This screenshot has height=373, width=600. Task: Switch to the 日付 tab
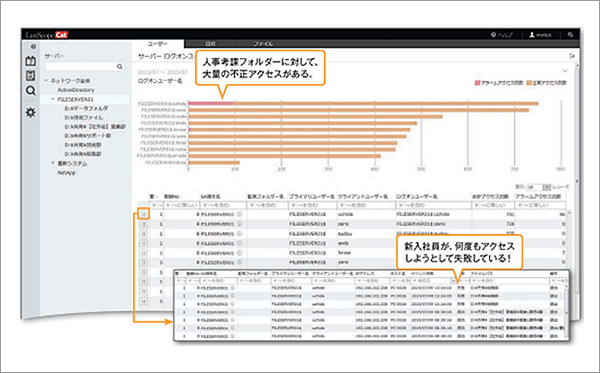210,44
